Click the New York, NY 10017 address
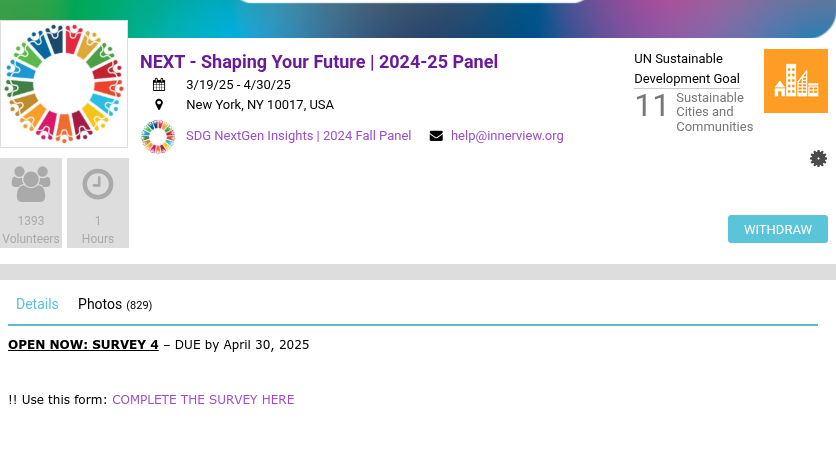836x467 pixels. click(260, 105)
